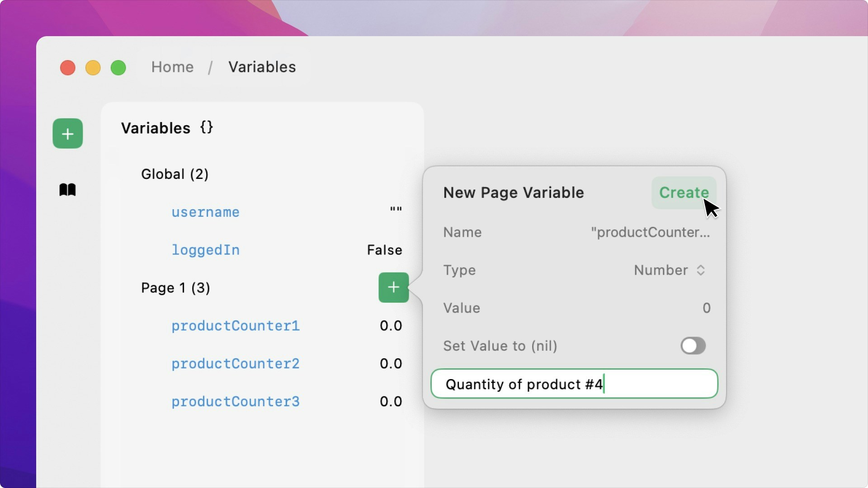
Task: Open the book documentation icon
Action: pos(67,190)
